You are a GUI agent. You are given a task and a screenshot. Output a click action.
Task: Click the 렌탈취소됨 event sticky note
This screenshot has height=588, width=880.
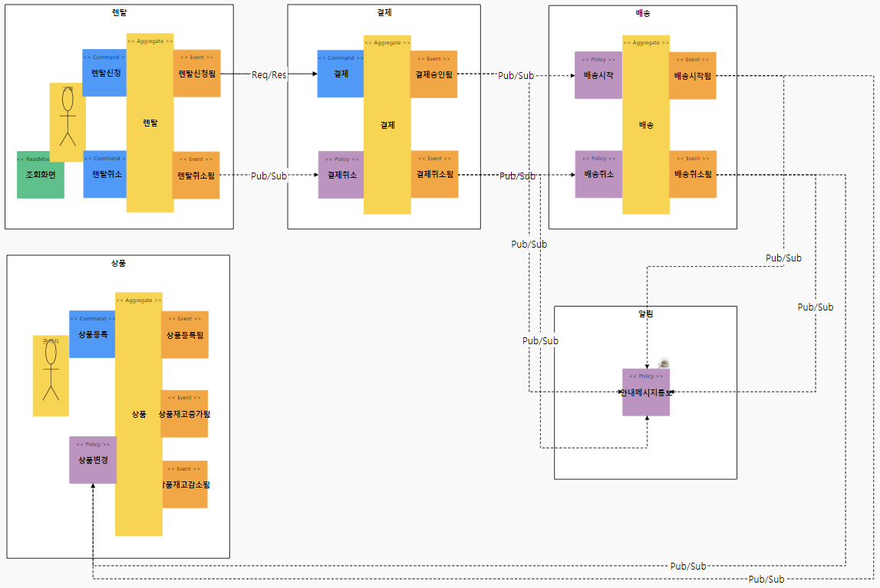pyautogui.click(x=196, y=176)
